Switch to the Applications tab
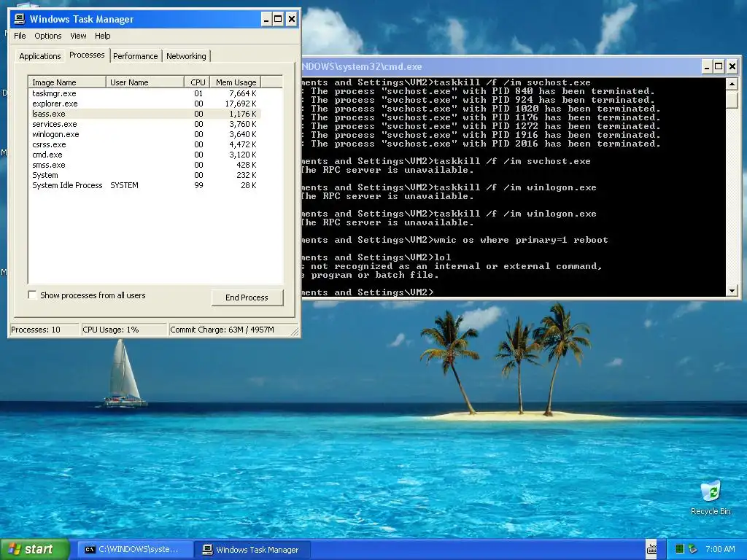The width and height of the screenshot is (747, 560). [x=40, y=56]
